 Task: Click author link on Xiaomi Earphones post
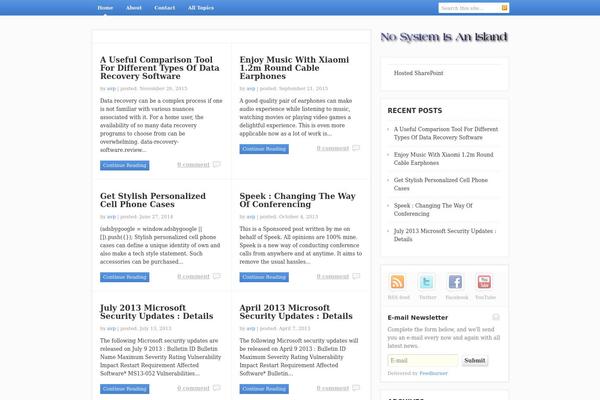coord(251,89)
